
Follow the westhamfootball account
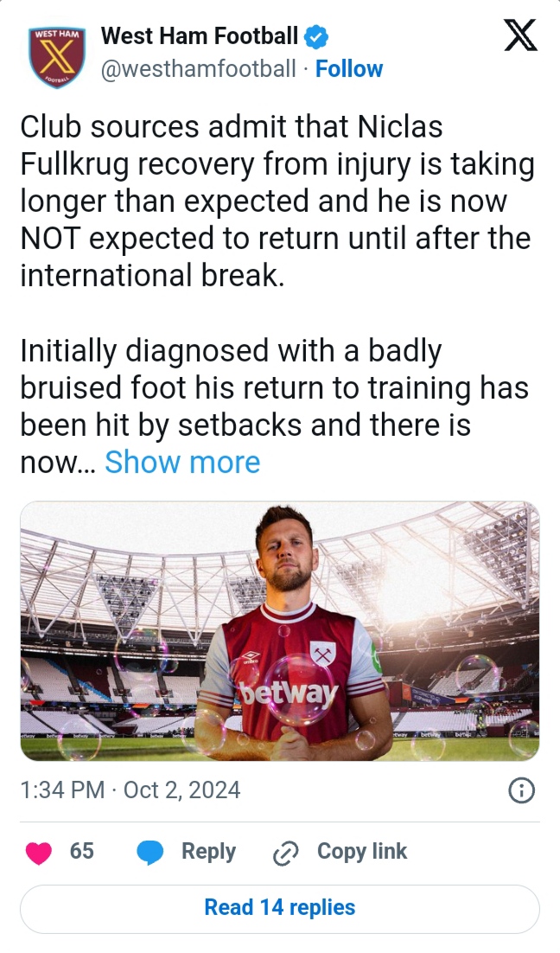(x=349, y=69)
